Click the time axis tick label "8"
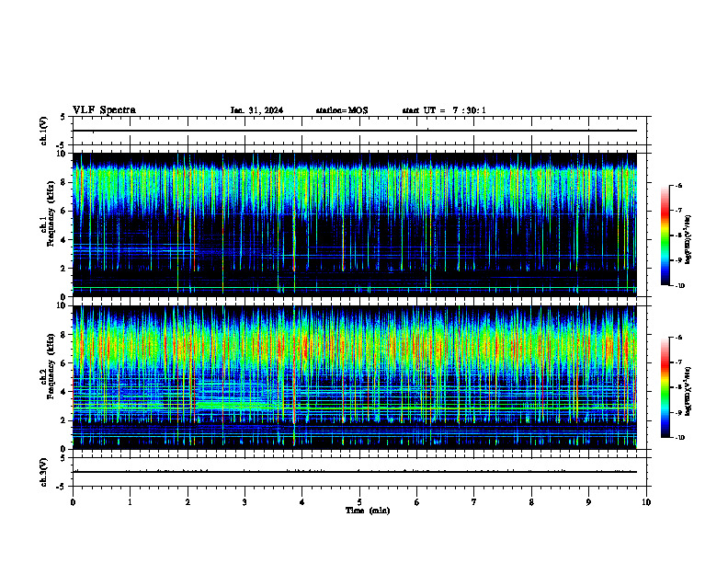Image resolution: width=728 pixels, height=563 pixels. 531,502
